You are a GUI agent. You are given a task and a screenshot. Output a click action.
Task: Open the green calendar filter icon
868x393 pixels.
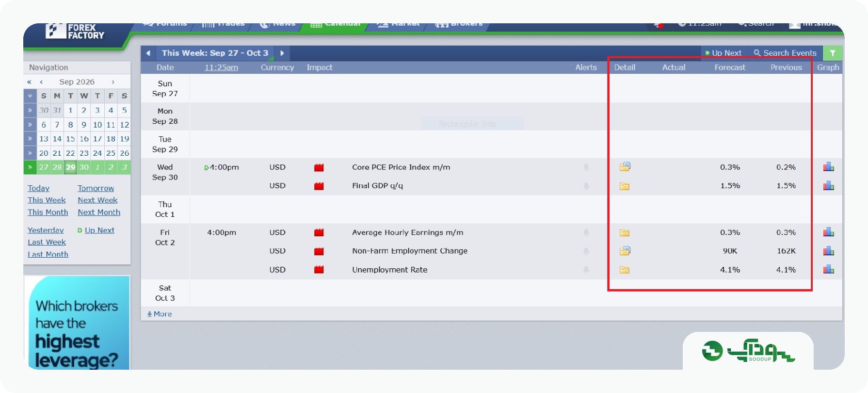point(833,53)
